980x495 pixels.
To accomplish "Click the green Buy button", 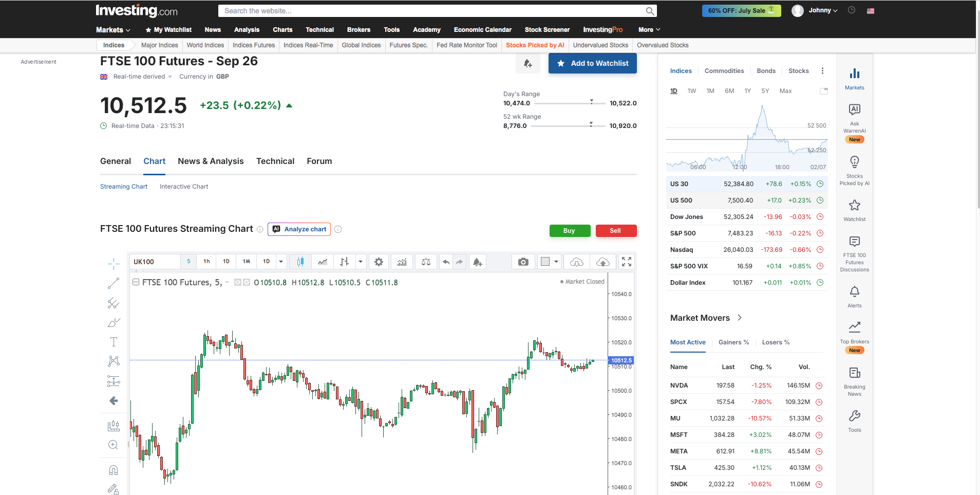I will 570,231.
